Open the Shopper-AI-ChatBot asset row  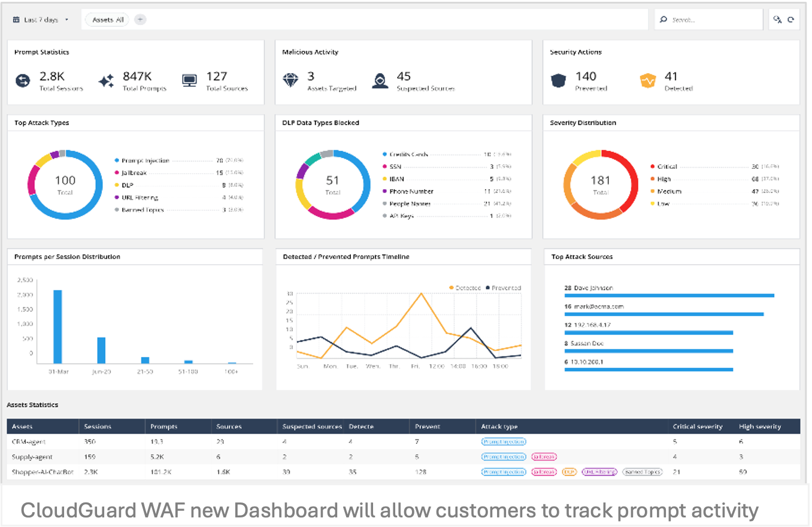pos(43,472)
